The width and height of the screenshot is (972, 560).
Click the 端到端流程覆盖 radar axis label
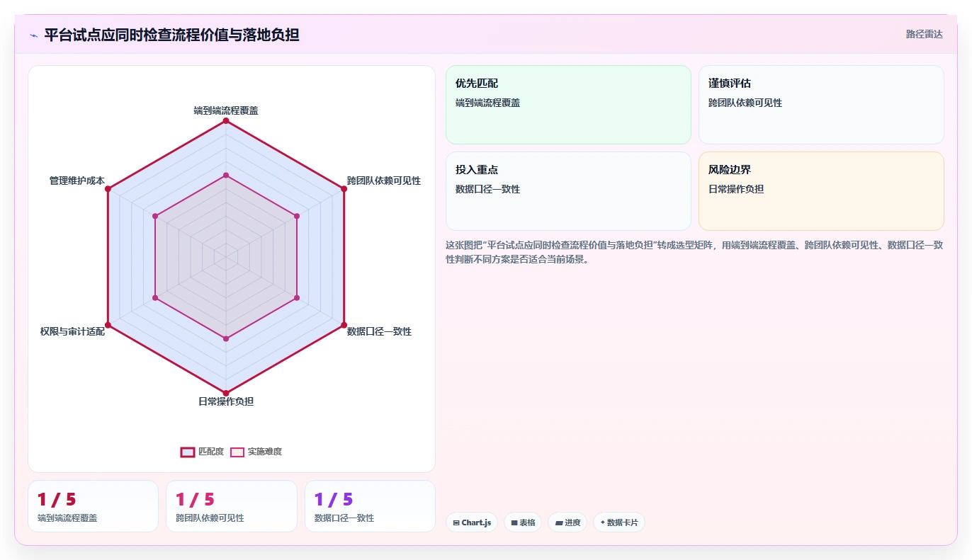click(226, 110)
